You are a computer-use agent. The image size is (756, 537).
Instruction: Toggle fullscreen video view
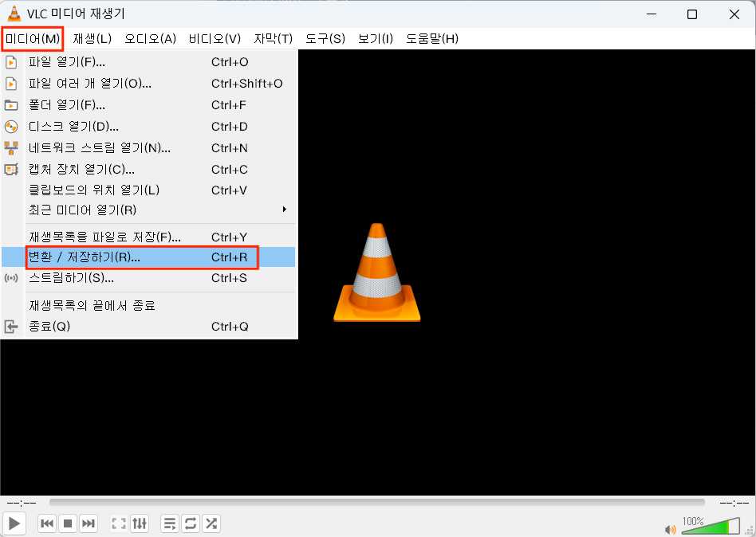point(118,523)
